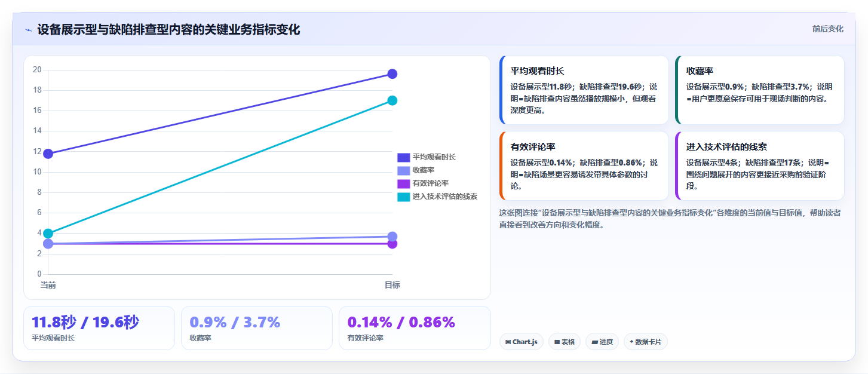Toggle the 平均观看时长 legend entry

click(427, 157)
